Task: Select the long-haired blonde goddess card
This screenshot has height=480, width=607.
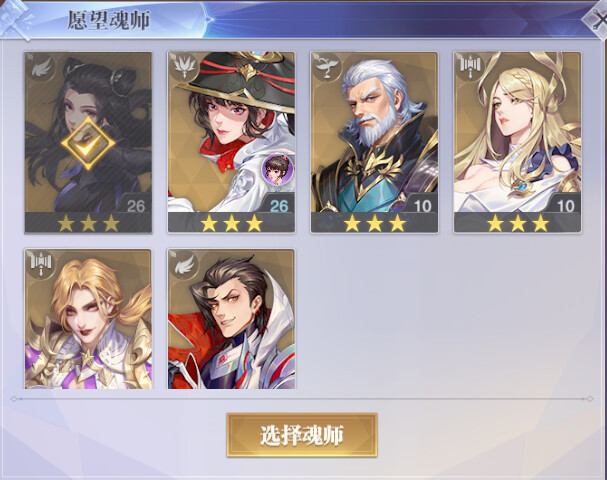Action: (518, 142)
